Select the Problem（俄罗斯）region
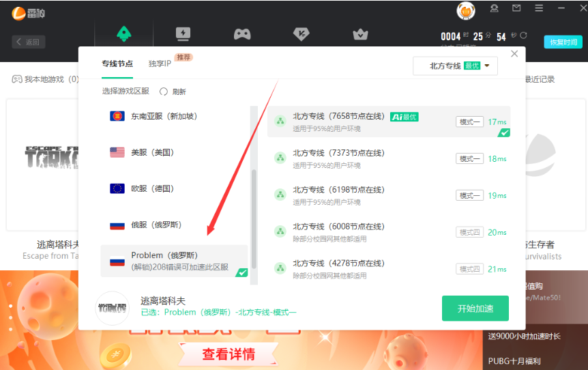 pyautogui.click(x=175, y=261)
